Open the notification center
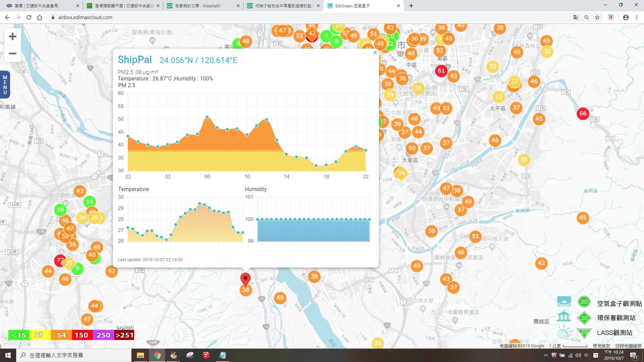Viewport: 644px width, 362px height. point(634,356)
